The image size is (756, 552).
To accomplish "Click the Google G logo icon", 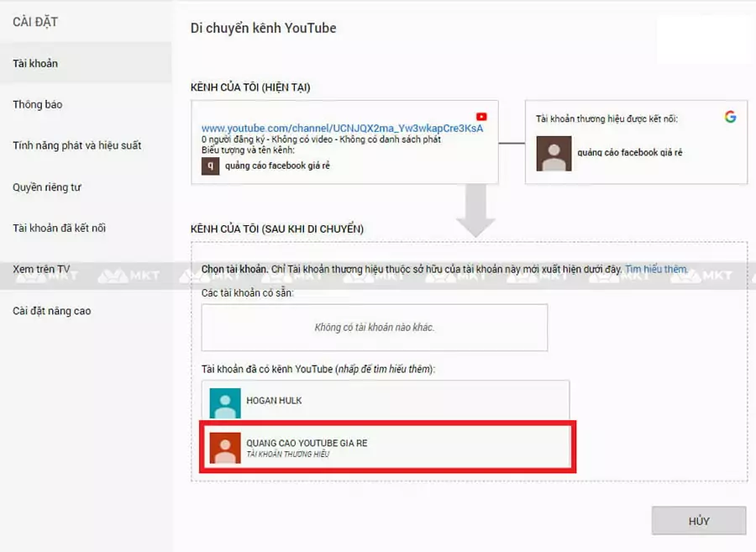I will coord(731,117).
